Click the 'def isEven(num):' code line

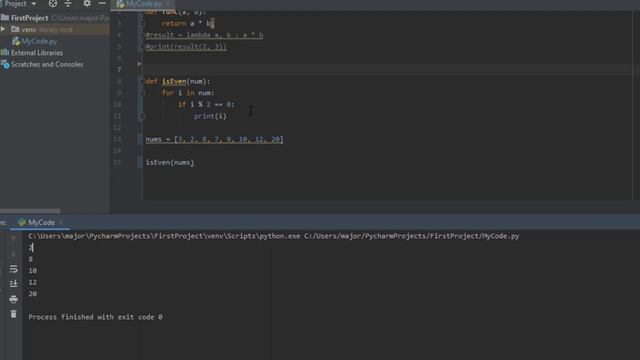tap(178, 82)
